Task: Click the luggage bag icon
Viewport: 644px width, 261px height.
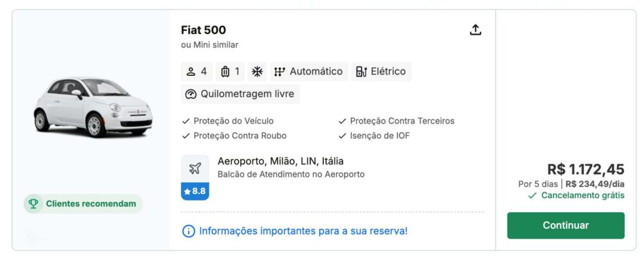Action: (225, 71)
